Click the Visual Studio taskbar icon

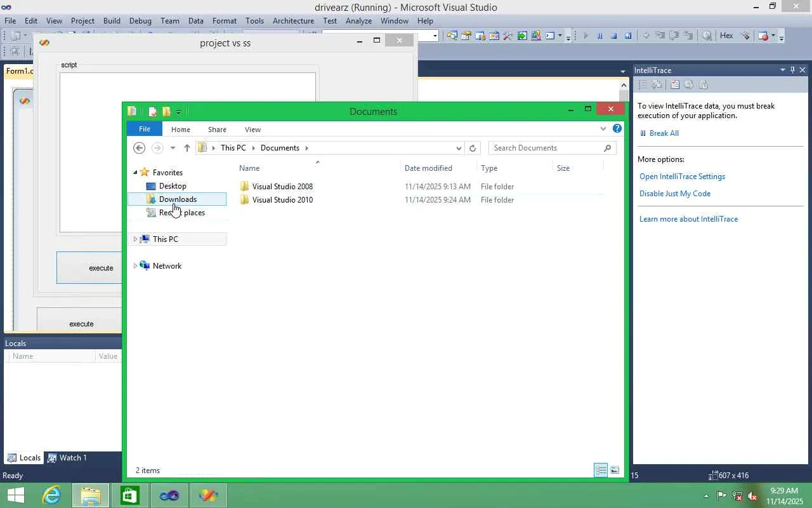169,495
